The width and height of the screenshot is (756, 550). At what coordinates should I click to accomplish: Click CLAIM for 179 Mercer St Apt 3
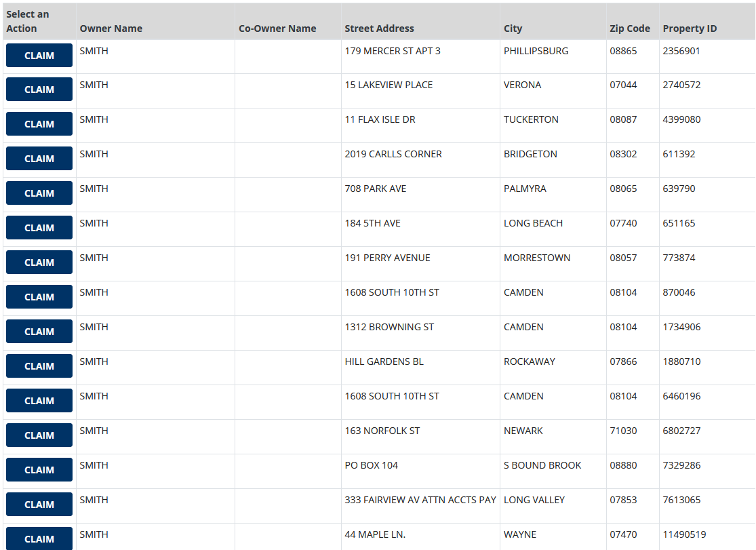pos(39,56)
